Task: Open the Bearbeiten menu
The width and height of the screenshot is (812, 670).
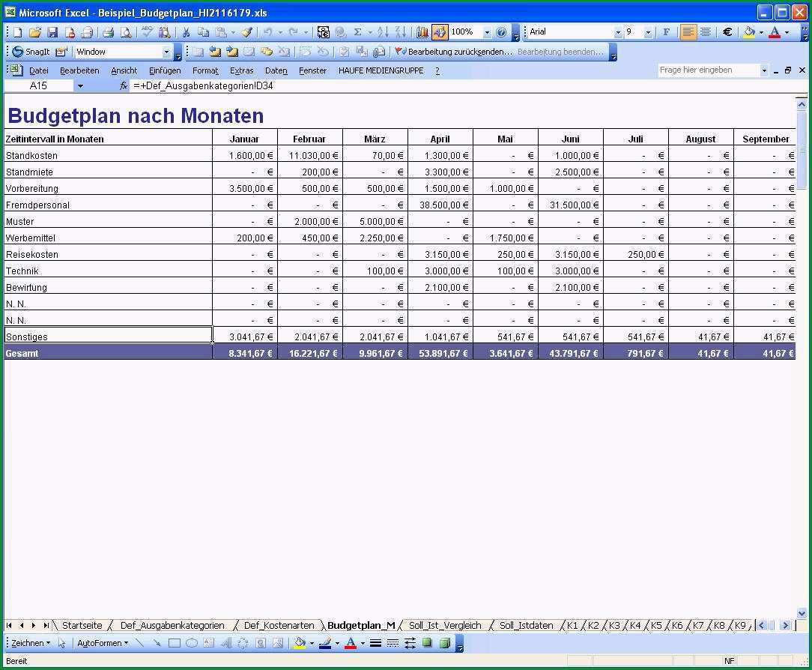Action: click(79, 70)
